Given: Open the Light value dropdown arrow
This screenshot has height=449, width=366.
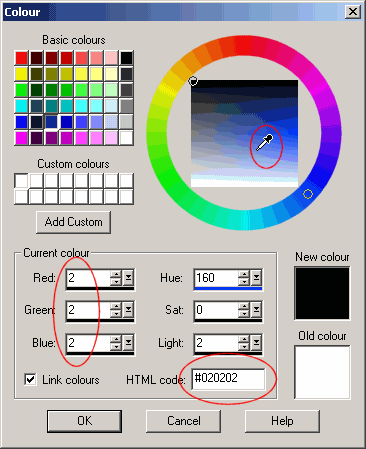Looking at the screenshot, I should coord(256,342).
